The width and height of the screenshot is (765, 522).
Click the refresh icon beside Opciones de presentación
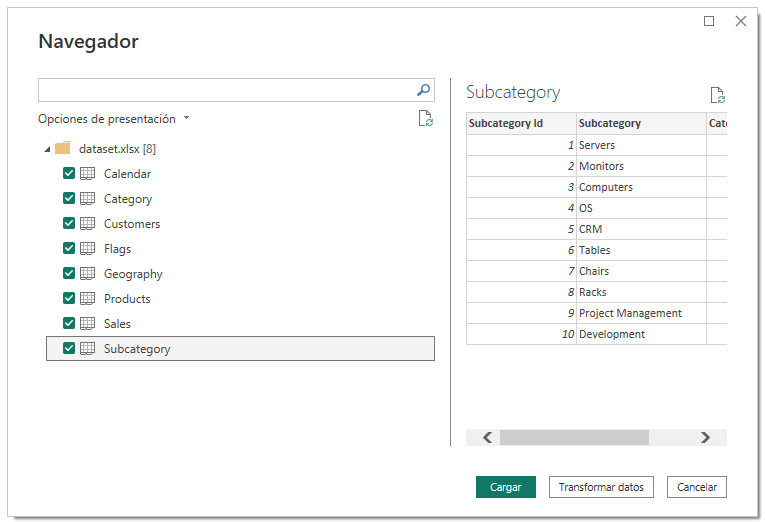tap(426, 119)
